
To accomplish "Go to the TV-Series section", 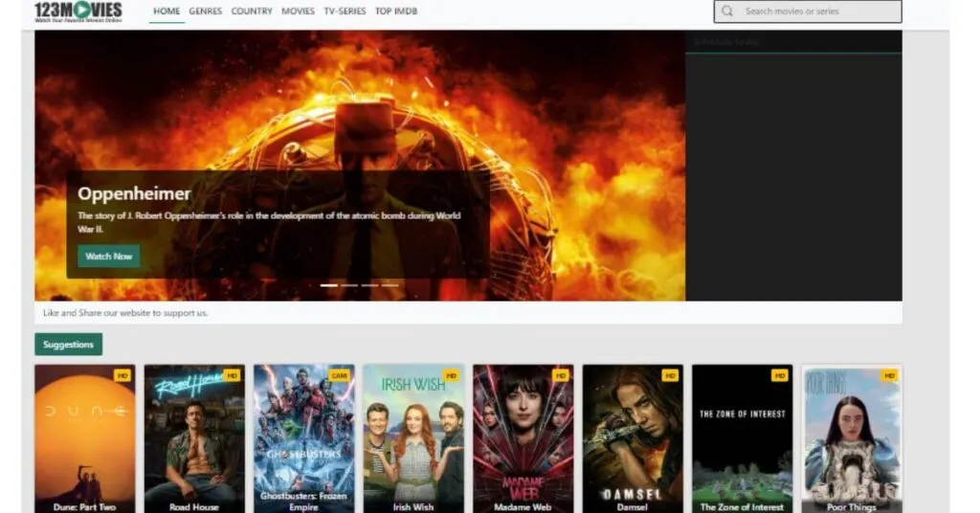I will point(345,11).
